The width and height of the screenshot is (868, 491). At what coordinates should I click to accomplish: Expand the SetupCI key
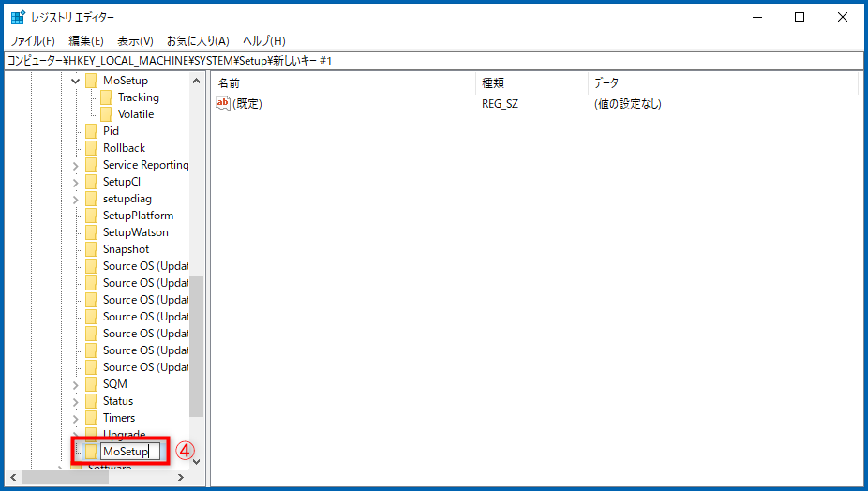pos(76,182)
